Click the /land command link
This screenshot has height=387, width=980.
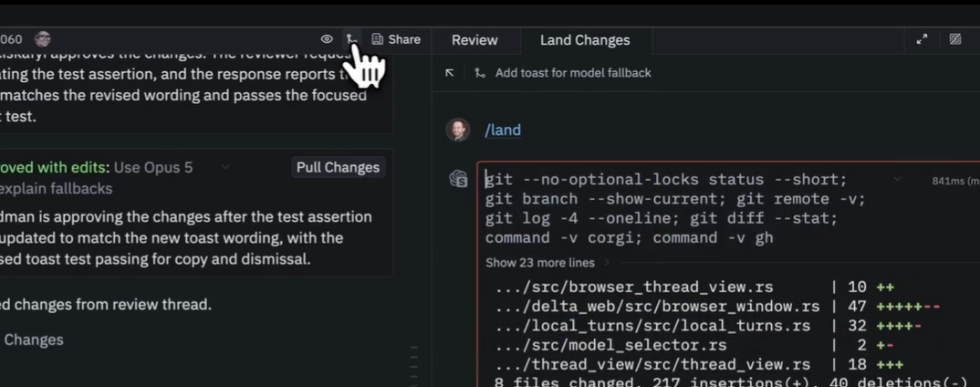[x=503, y=130]
